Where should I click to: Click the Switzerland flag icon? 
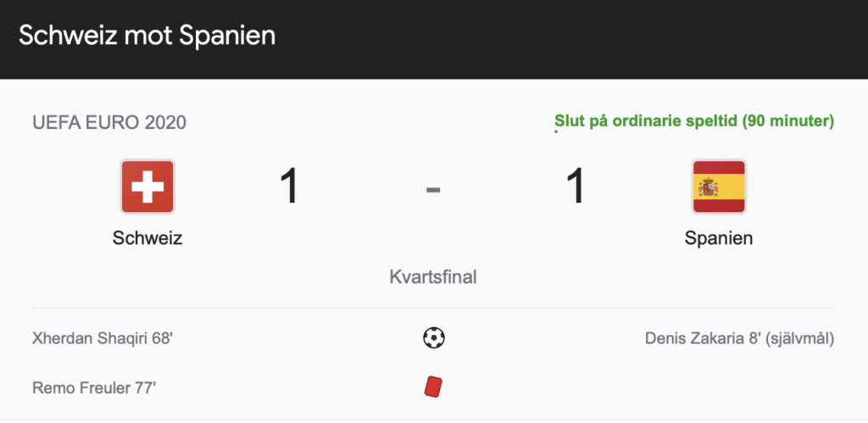pos(147,187)
